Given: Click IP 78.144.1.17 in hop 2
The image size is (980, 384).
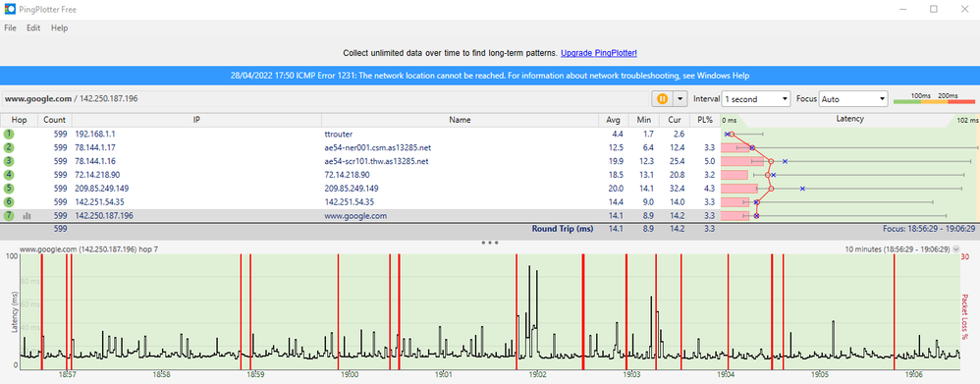Looking at the screenshot, I should pos(95,147).
